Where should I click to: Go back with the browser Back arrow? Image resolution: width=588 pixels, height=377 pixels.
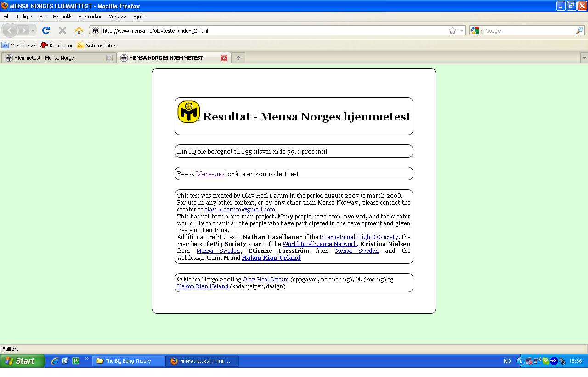(x=10, y=30)
